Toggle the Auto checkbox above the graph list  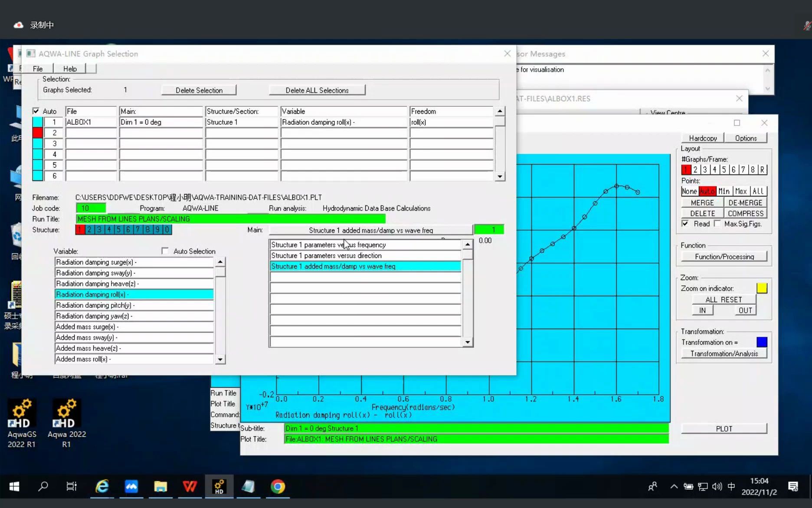(36, 111)
